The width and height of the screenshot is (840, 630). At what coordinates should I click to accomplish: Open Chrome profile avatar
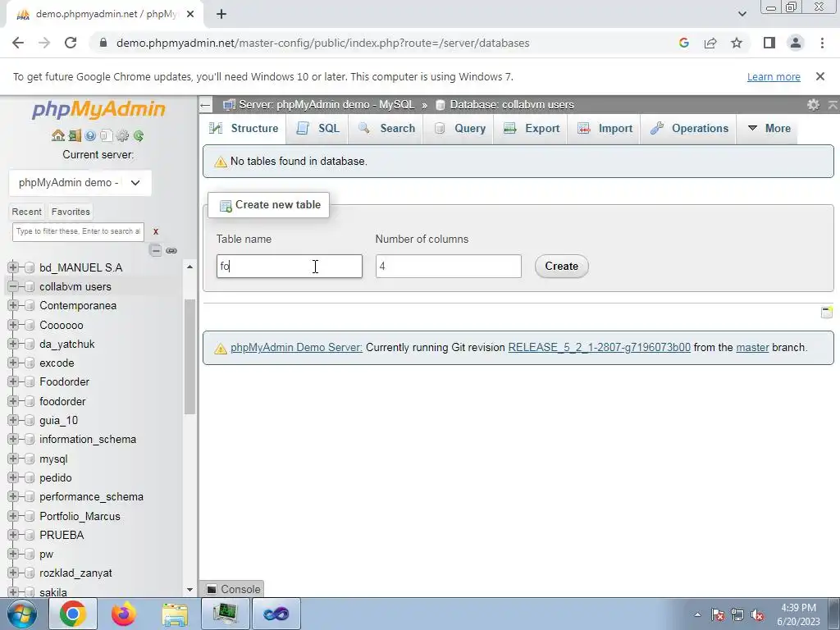[x=796, y=43]
